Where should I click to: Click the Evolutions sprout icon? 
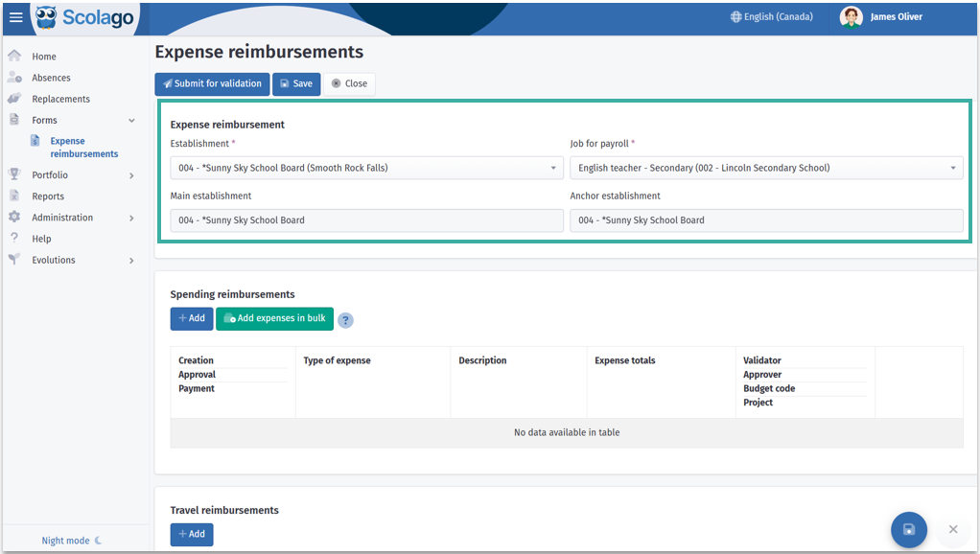click(x=14, y=259)
